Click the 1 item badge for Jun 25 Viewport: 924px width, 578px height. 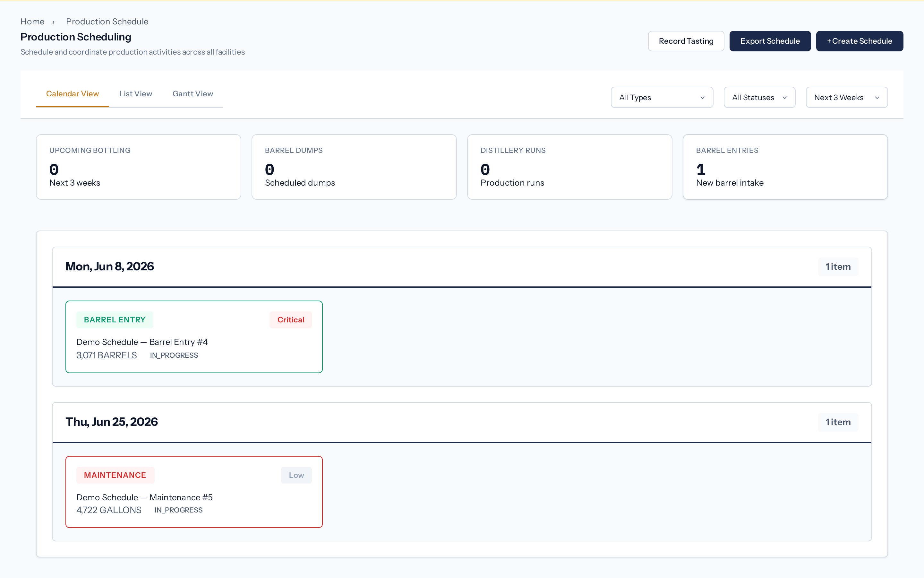pos(838,422)
